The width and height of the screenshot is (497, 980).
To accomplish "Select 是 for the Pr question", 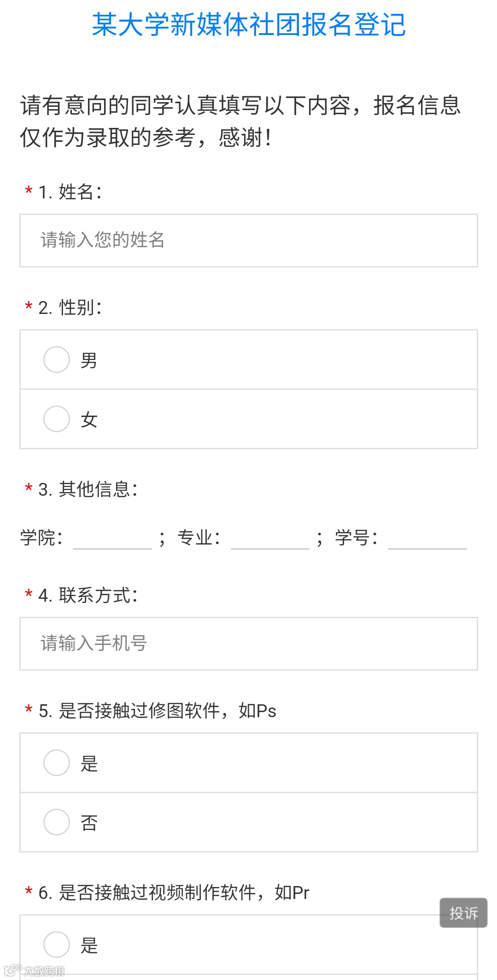I will [x=57, y=945].
